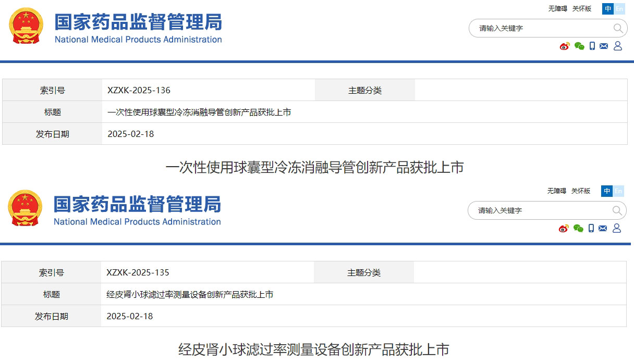Screen dimensions: 634x364
Task: Open 无障碍 link in lower header
Action: 556,191
